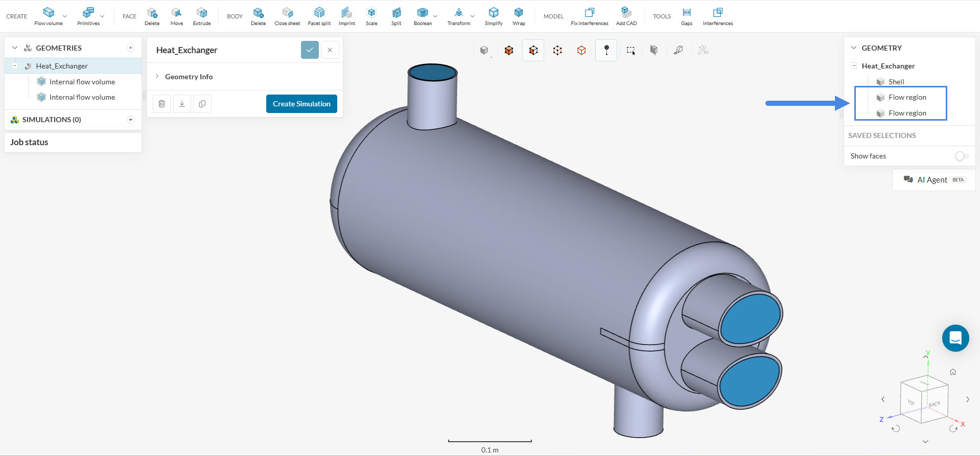980x456 pixels.
Task: Expand the Geometry Info section
Action: point(157,77)
